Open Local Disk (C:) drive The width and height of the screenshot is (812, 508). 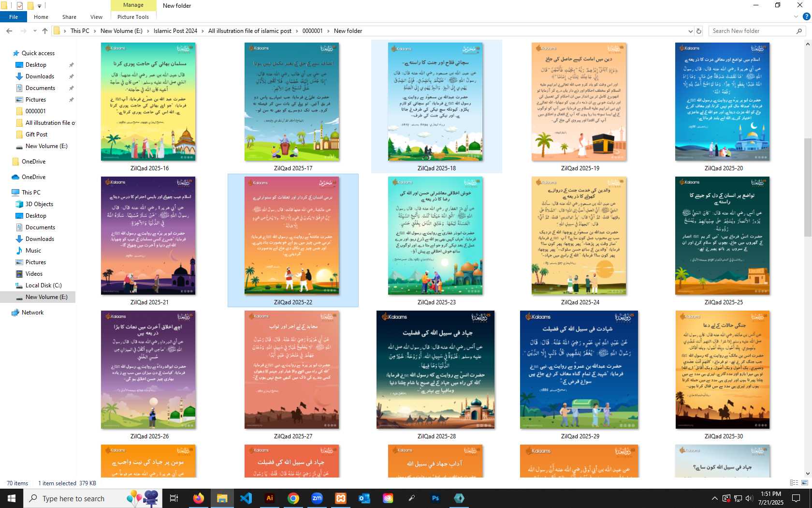43,285
